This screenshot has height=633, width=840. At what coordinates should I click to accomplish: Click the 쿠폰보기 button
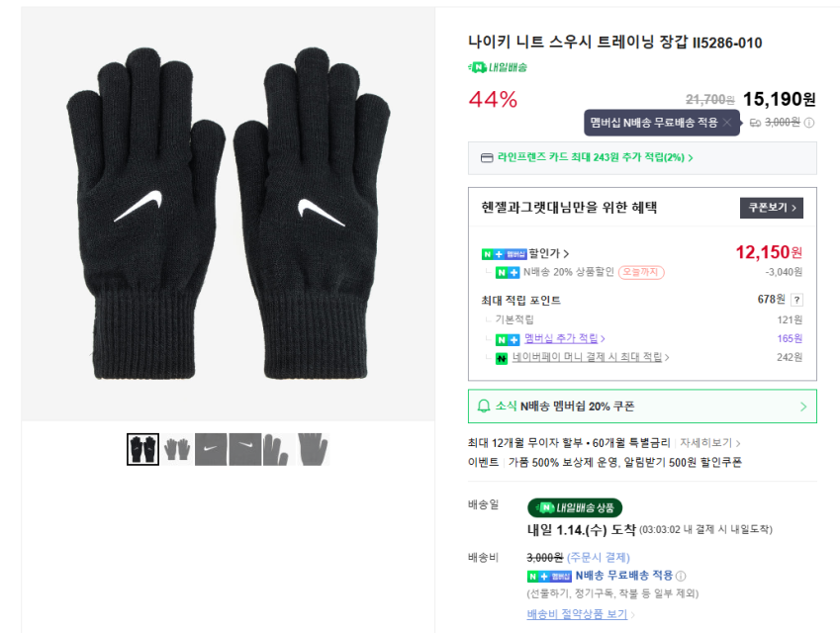point(771,208)
